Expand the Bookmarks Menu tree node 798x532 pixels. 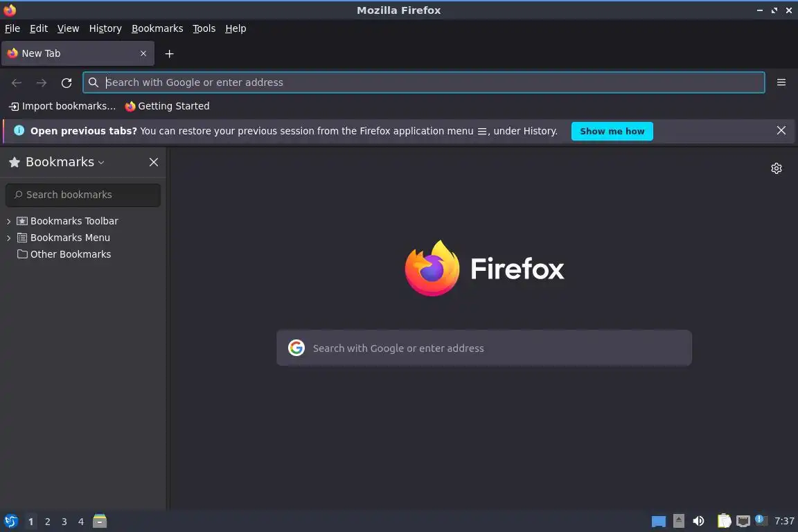[8, 238]
